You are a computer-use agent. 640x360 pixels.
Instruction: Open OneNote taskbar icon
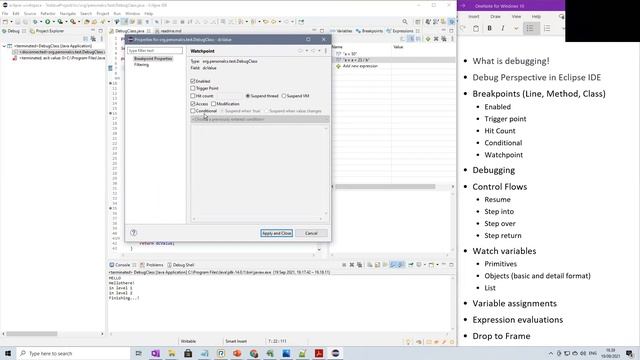[x=156, y=353]
